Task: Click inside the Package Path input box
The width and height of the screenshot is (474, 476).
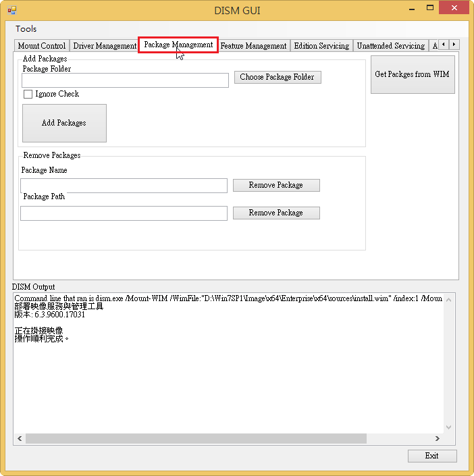Action: click(124, 213)
